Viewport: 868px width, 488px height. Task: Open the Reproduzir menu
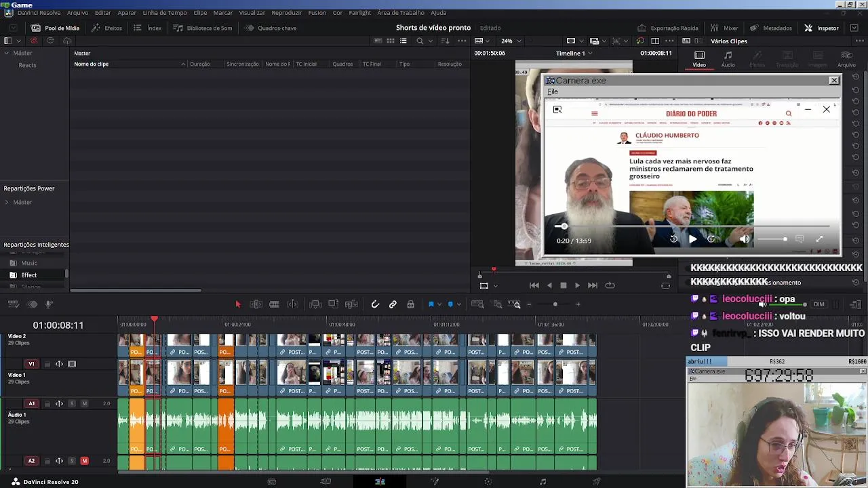[x=287, y=13]
